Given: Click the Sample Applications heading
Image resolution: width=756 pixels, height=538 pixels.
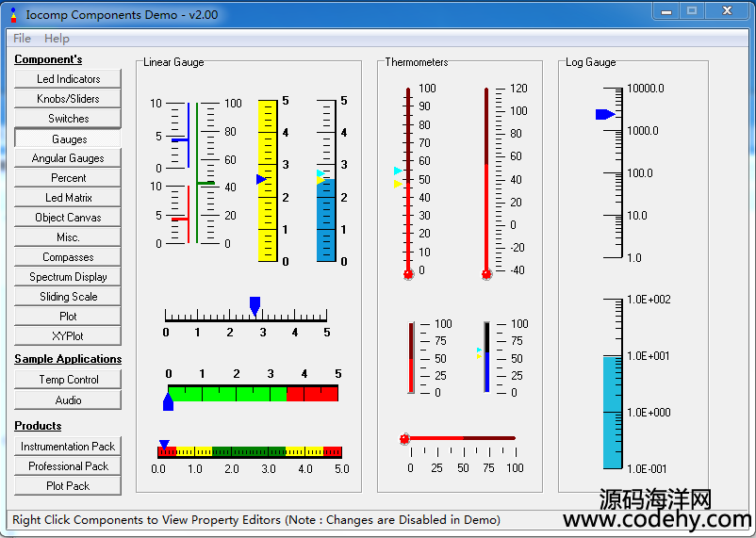Looking at the screenshot, I should click(68, 359).
